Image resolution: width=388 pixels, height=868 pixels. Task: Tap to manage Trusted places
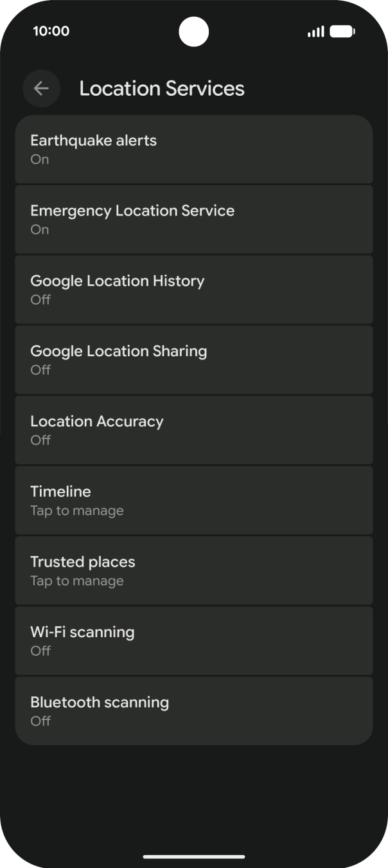click(x=194, y=570)
